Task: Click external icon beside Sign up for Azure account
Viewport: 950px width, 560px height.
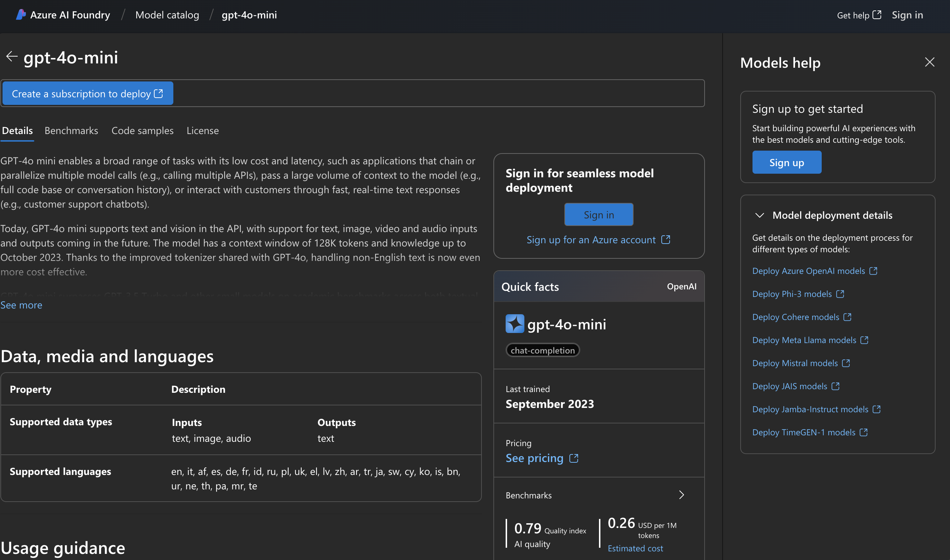Action: [666, 240]
